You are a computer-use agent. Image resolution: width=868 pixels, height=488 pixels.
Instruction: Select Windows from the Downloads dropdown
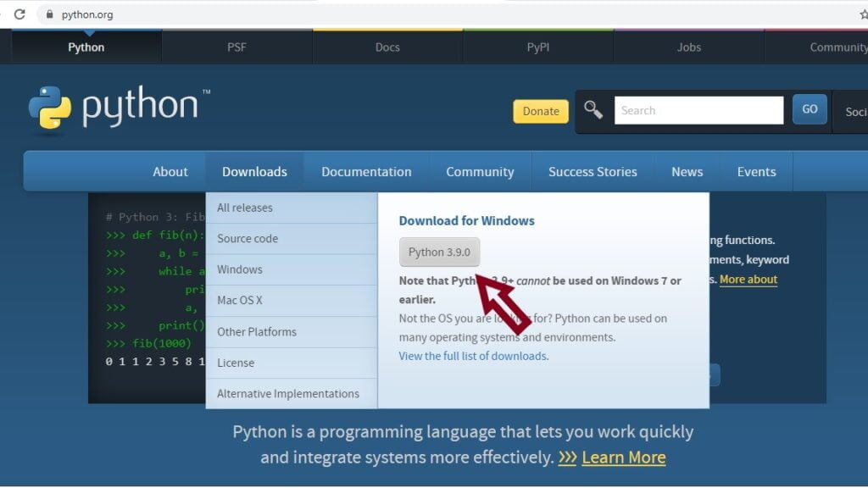241,269
